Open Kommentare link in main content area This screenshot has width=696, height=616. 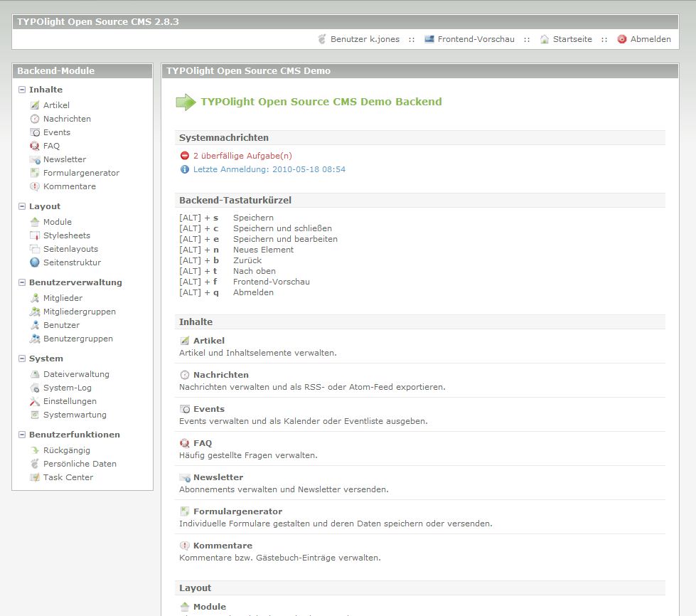point(223,546)
